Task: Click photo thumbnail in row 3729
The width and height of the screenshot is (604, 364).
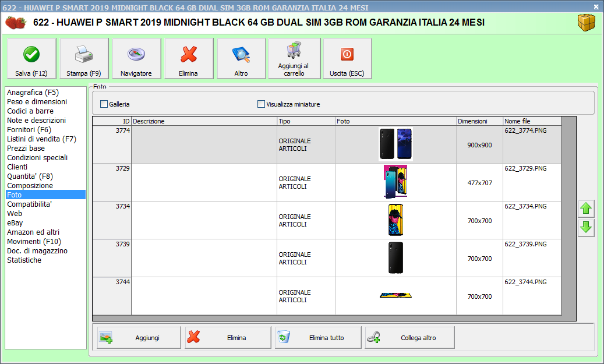Action: pyautogui.click(x=395, y=182)
